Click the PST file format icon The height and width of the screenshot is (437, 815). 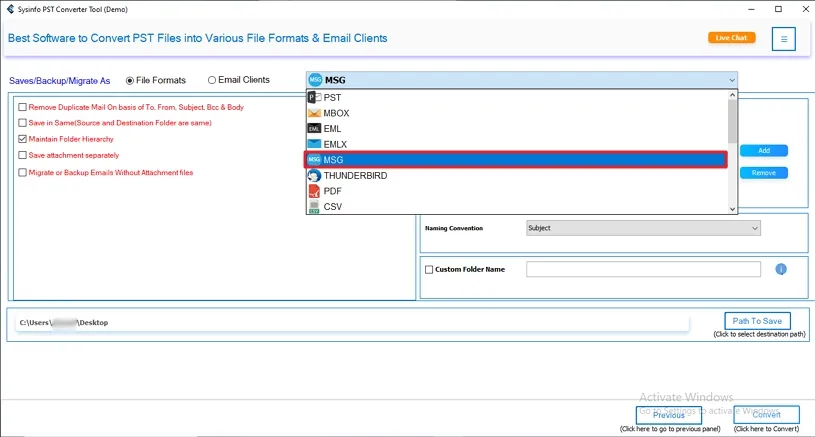pos(314,97)
